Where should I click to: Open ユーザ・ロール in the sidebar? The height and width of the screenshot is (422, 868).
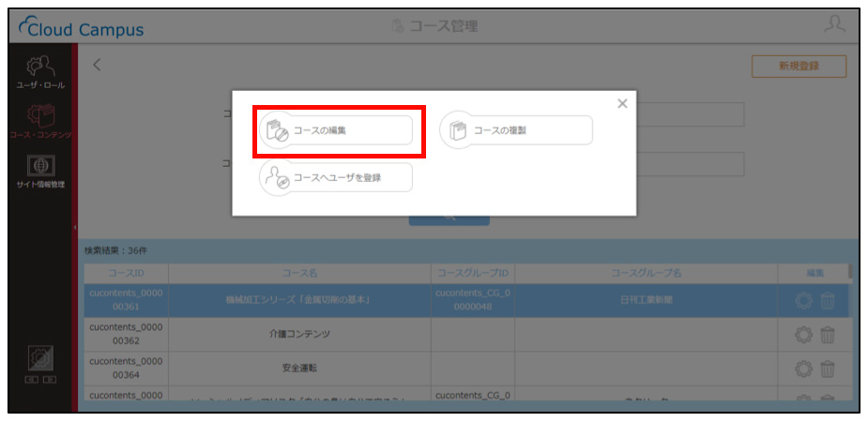(40, 72)
